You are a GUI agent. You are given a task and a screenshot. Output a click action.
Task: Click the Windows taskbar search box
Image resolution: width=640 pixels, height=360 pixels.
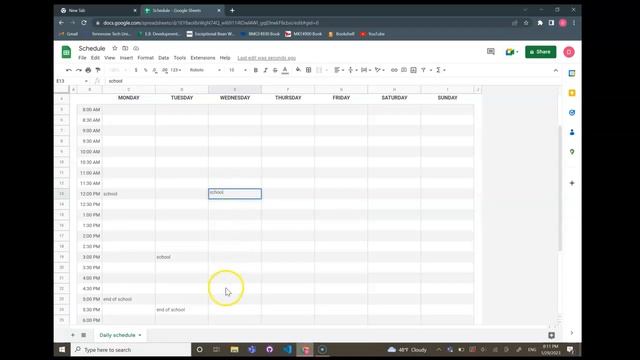tap(131, 350)
